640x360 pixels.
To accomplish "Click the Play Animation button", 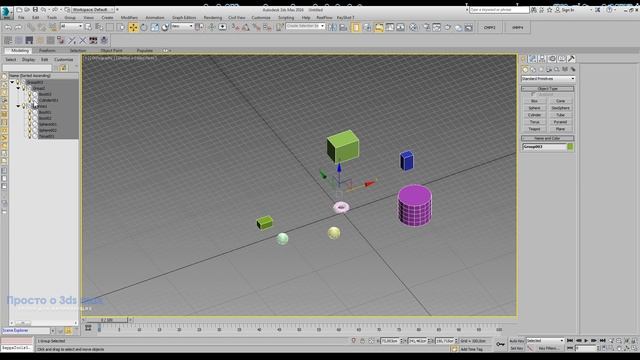I will (587, 340).
